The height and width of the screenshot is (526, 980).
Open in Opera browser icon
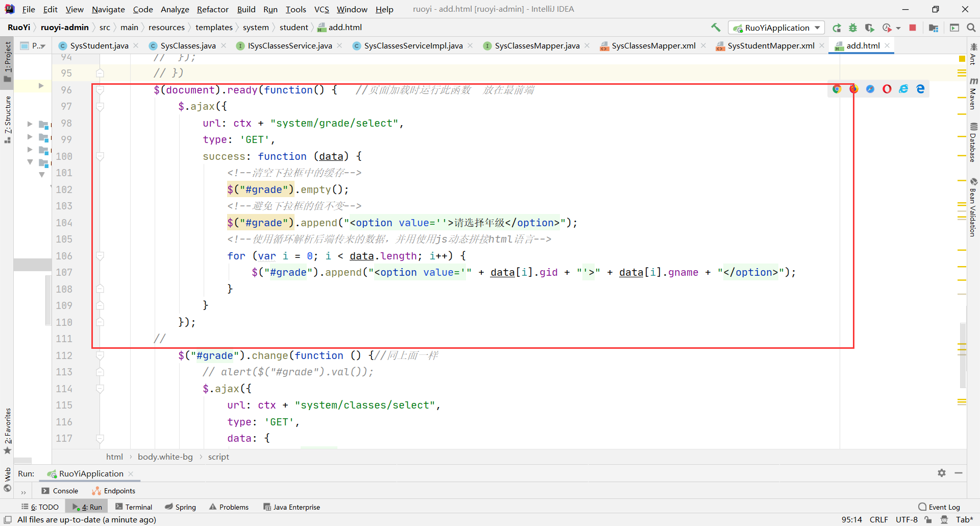887,89
